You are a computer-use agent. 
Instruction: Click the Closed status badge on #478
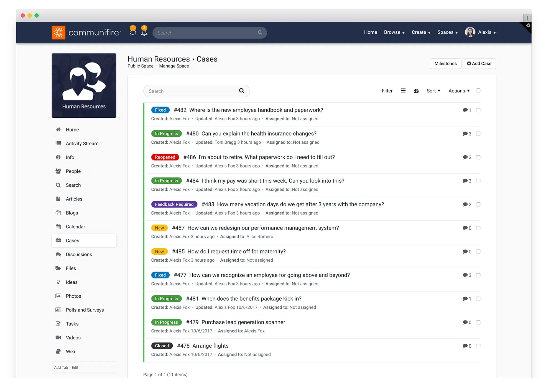[162, 346]
